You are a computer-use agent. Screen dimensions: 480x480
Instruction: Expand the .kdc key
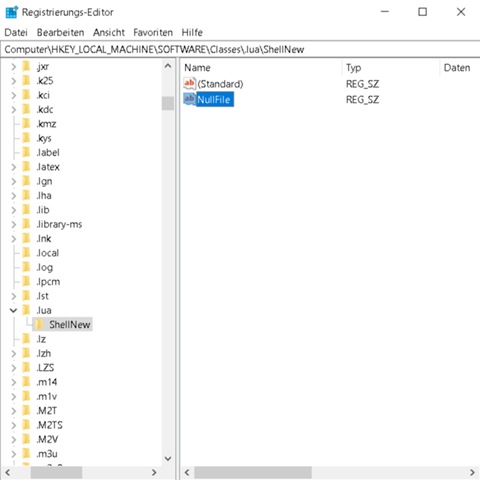14,110
